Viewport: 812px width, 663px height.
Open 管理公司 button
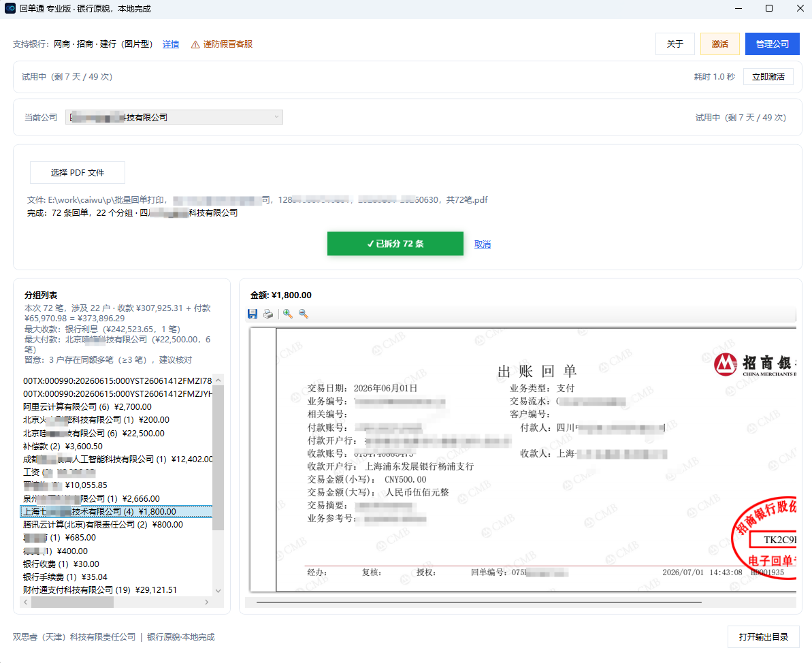pos(772,44)
